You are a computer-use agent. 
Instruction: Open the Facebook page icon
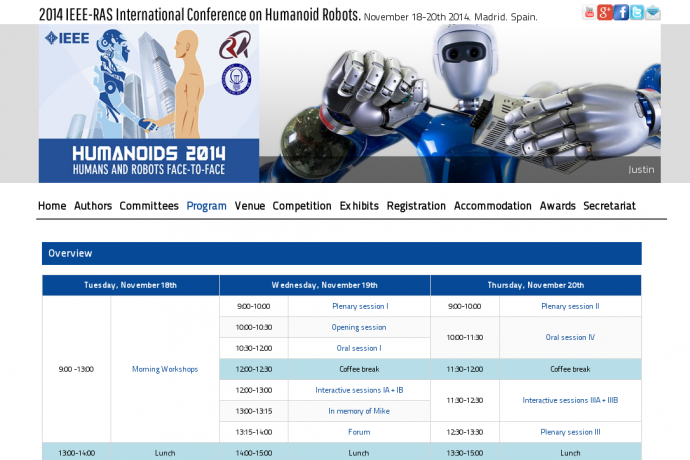(621, 12)
